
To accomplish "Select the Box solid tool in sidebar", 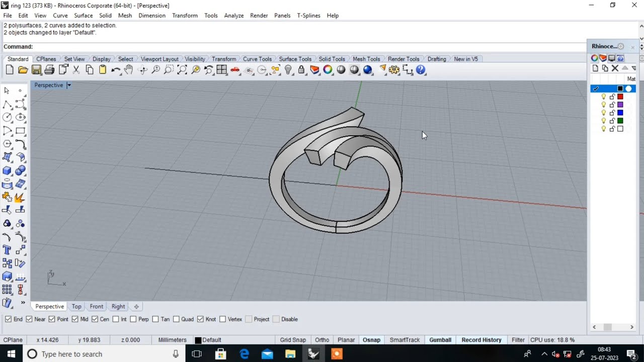I will 7,170.
